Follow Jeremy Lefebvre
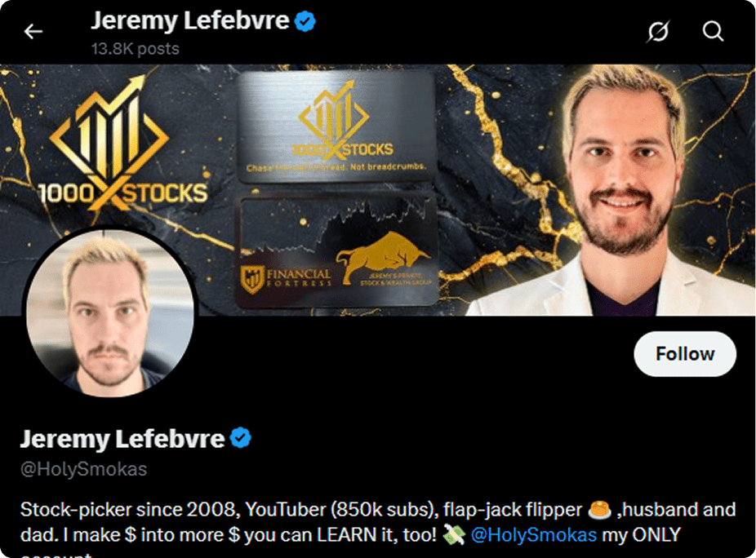The image size is (756, 558). pos(685,354)
